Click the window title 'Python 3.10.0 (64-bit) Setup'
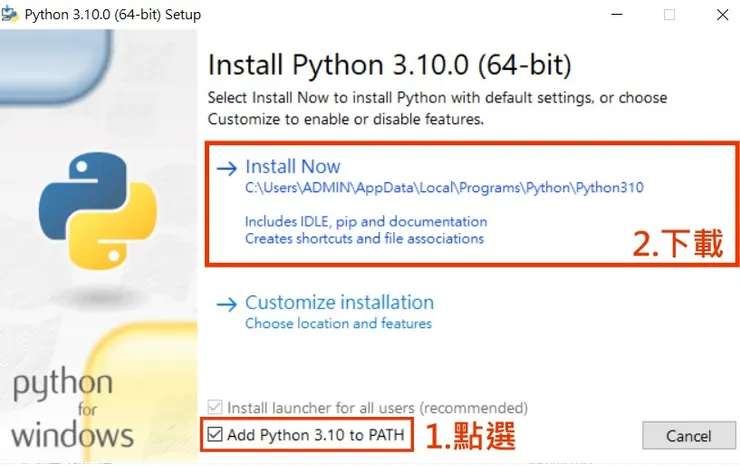This screenshot has width=740, height=466. [116, 15]
